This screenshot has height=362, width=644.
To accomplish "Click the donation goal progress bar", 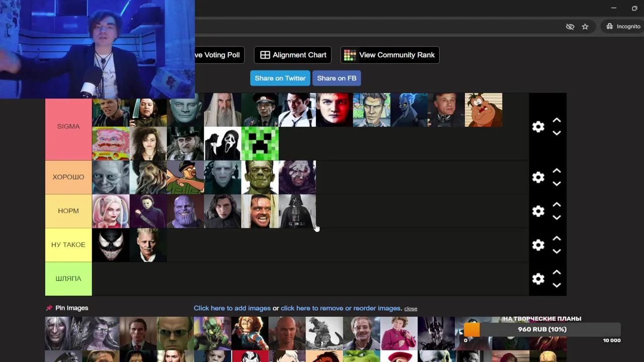I will [x=542, y=329].
